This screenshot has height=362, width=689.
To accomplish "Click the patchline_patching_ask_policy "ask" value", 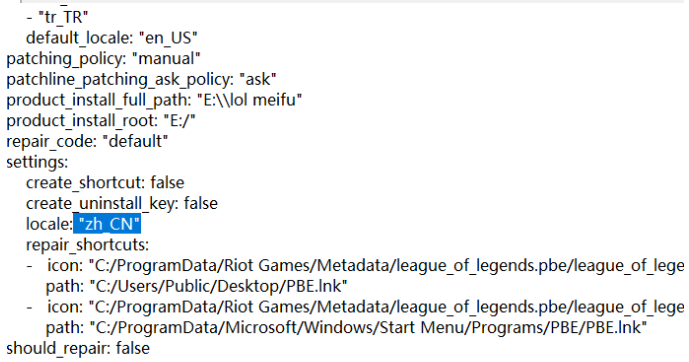I will click(258, 79).
